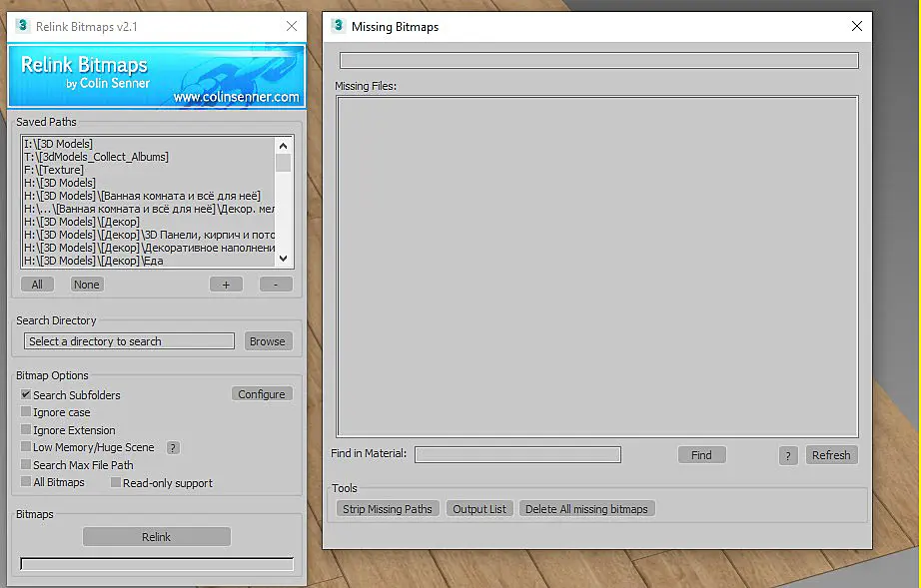Uncheck the Search Subfolders checkbox
This screenshot has height=588, width=921.
click(26, 394)
